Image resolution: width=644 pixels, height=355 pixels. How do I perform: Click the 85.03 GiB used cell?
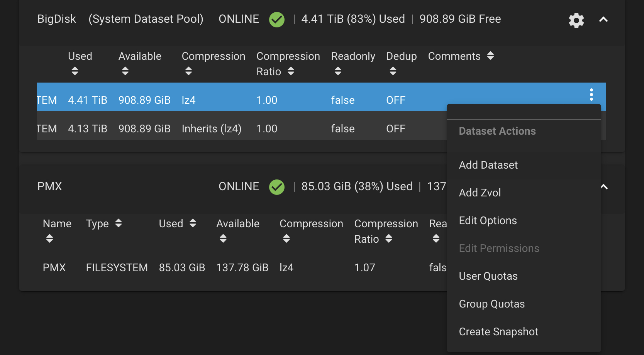(x=182, y=267)
